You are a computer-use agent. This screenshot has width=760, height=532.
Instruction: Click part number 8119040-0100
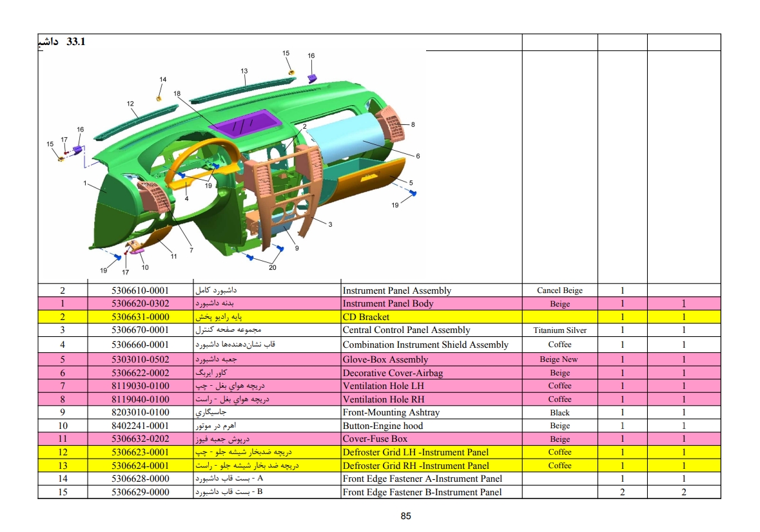point(140,399)
